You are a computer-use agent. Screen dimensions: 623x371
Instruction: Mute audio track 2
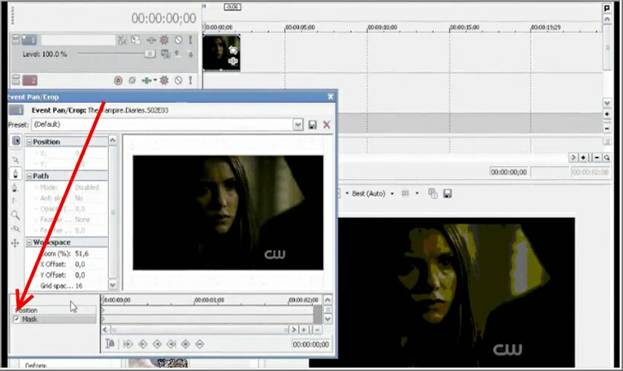pyautogui.click(x=178, y=81)
